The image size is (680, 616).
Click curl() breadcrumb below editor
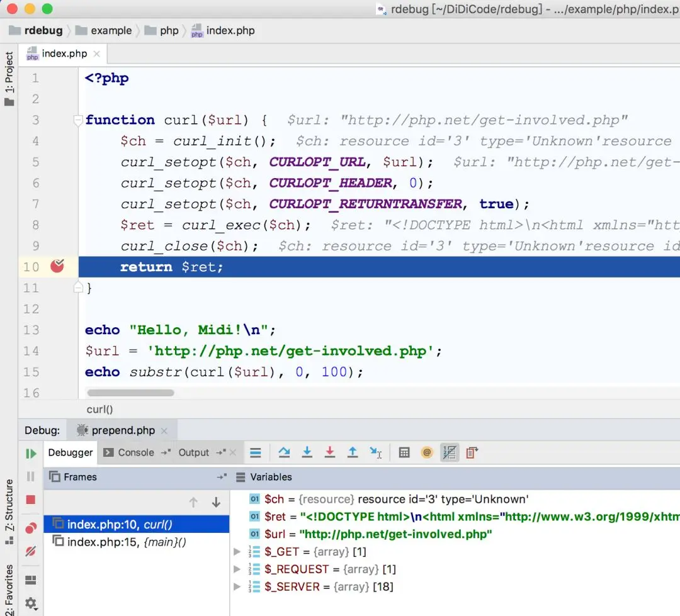(x=99, y=409)
